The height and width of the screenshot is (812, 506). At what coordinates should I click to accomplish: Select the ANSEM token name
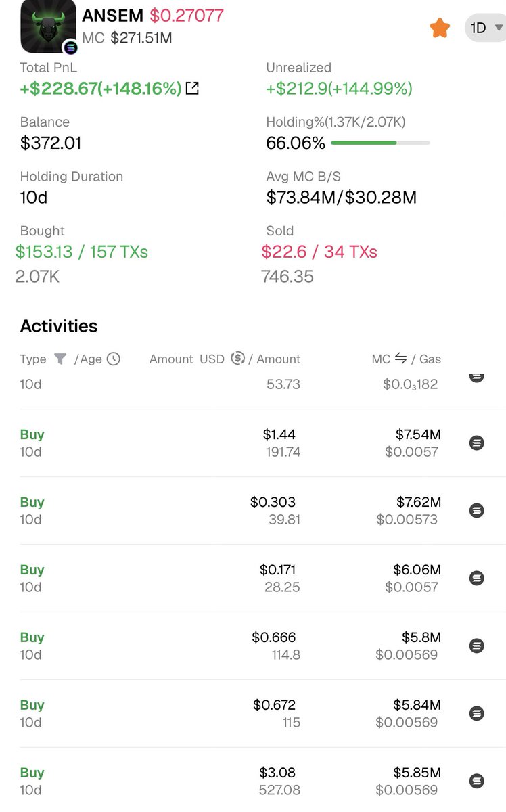point(112,16)
